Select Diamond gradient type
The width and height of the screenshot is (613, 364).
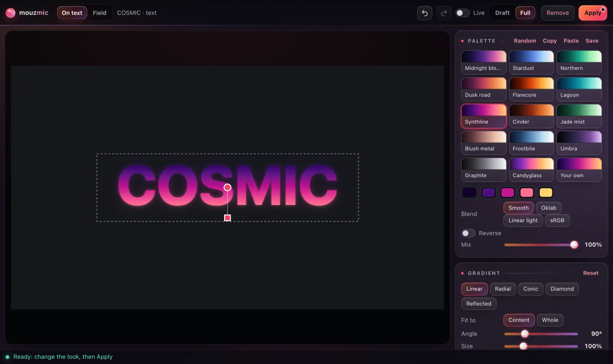pyautogui.click(x=562, y=289)
